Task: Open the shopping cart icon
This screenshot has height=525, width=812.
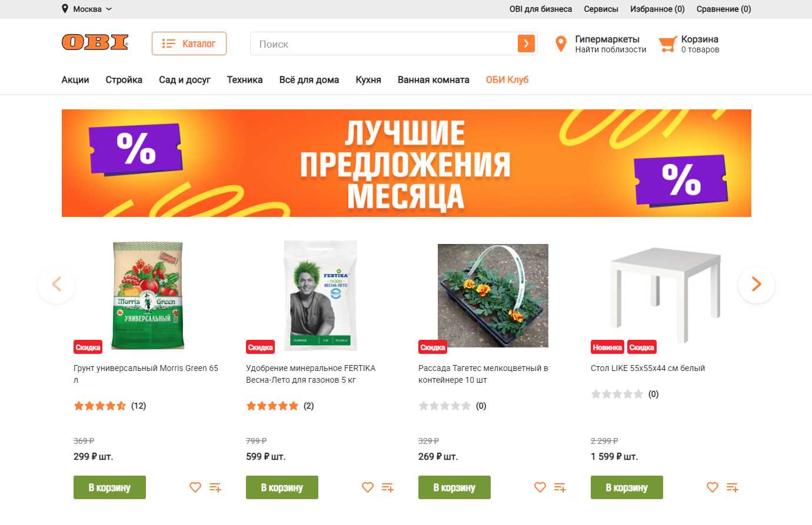Action: (x=667, y=44)
